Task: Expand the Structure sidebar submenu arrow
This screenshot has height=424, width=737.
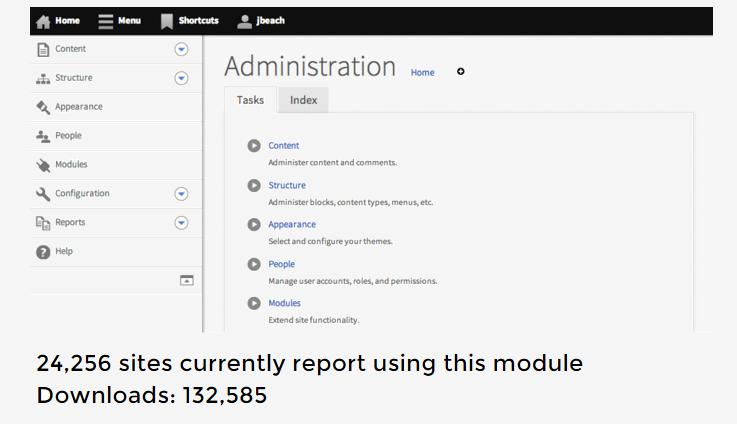Action: [x=181, y=78]
